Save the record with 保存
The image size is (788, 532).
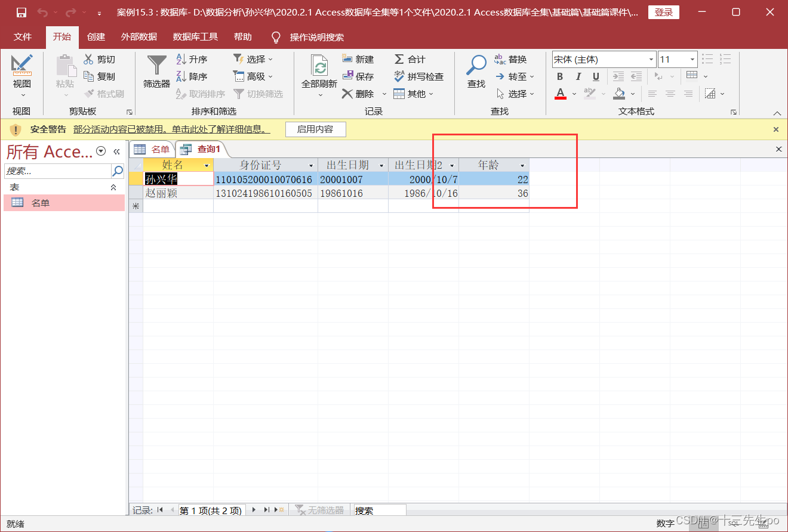coord(358,76)
